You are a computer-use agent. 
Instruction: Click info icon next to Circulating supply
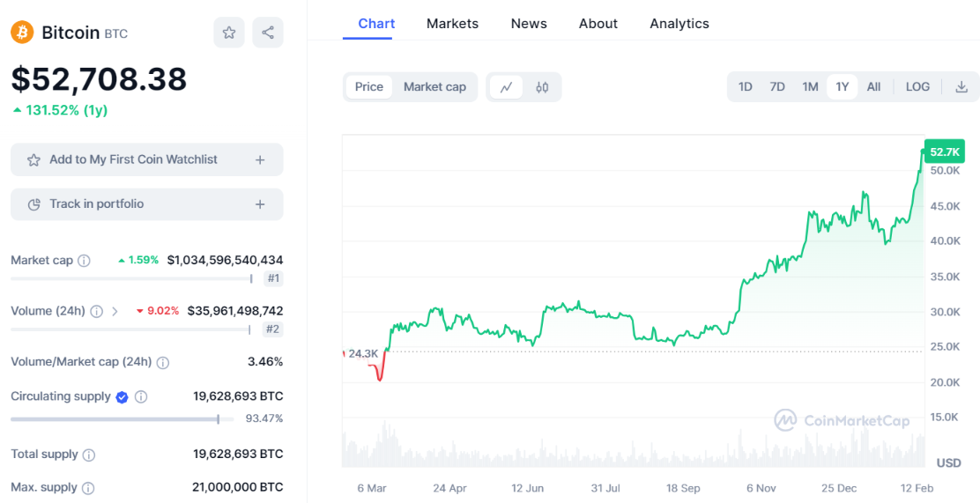(x=141, y=397)
